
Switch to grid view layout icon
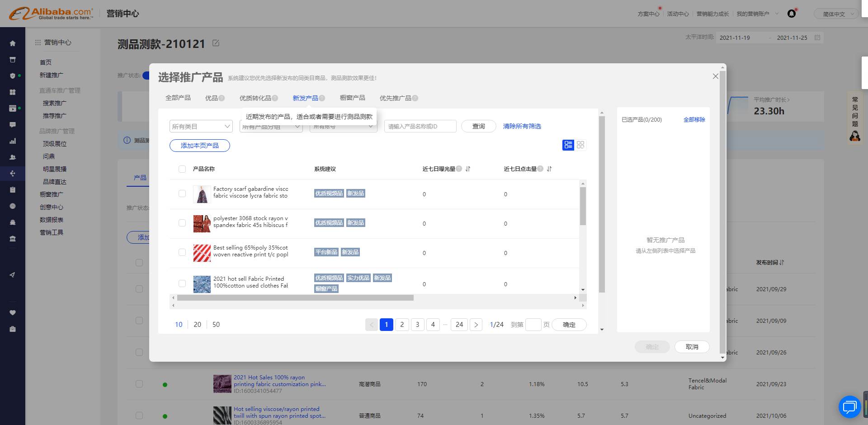tap(580, 145)
